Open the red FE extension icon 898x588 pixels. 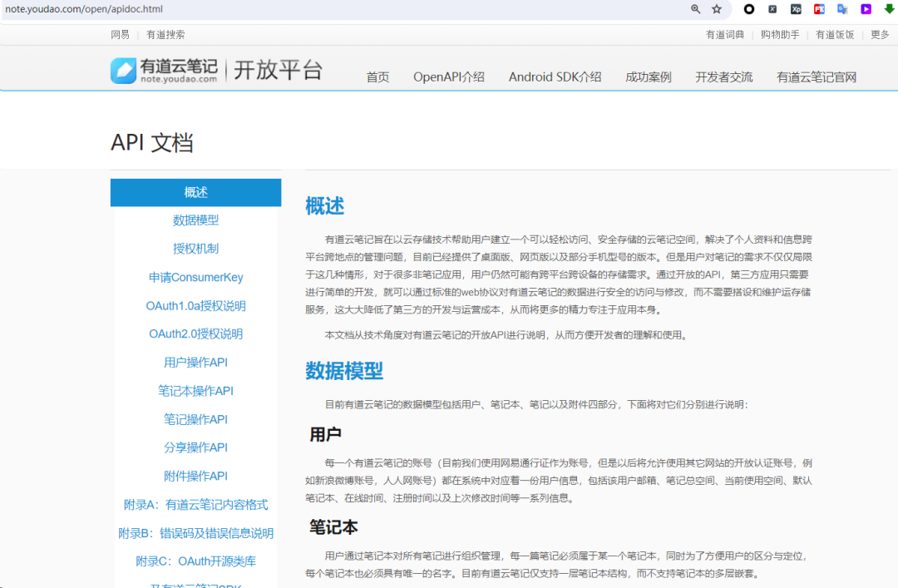[819, 8]
